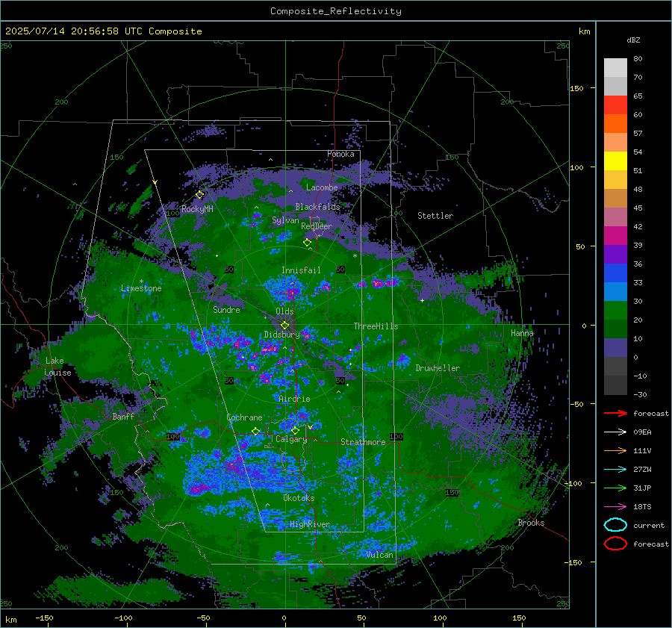
Task: Click the RockyMH label
Action: click(x=197, y=209)
